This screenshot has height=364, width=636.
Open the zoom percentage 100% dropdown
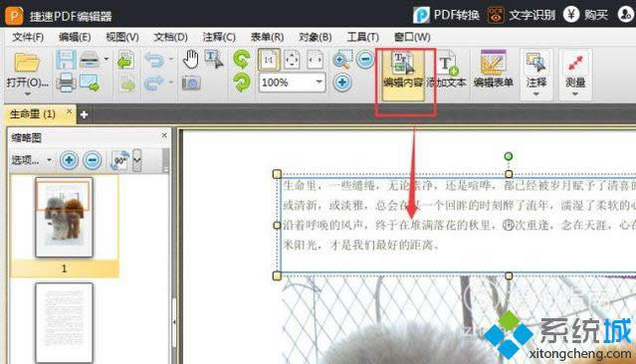[319, 83]
